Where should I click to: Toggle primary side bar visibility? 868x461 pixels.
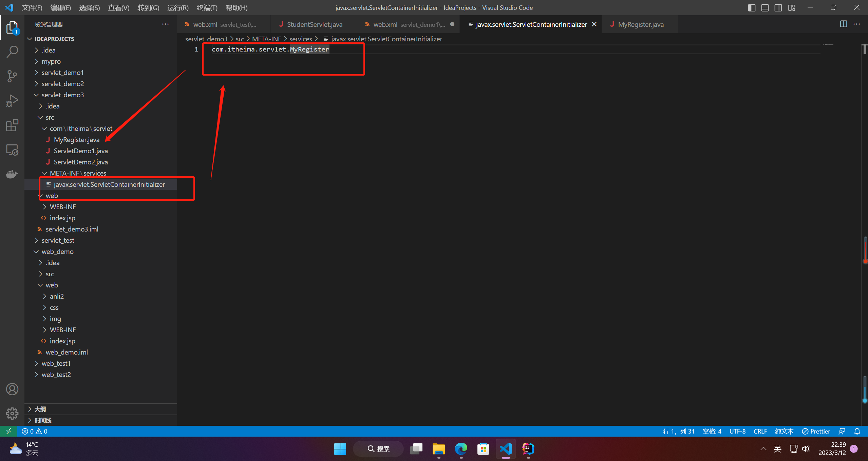coord(752,7)
